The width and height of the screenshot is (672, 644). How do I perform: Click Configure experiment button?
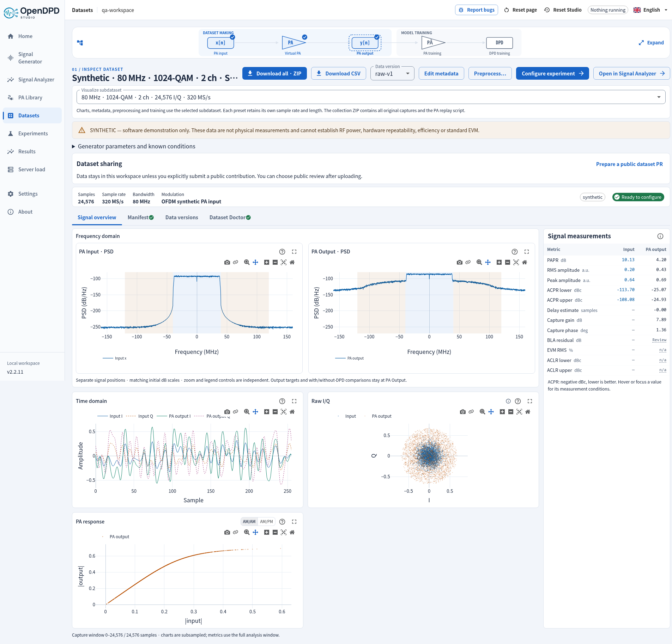point(552,73)
